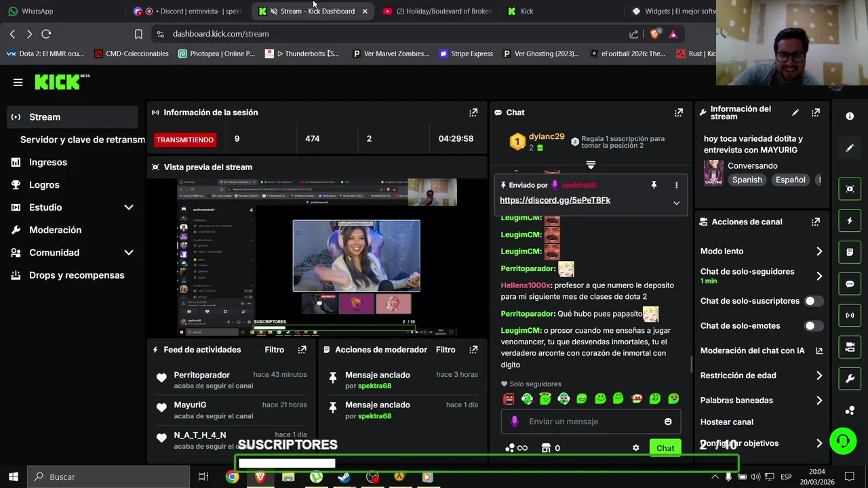The width and height of the screenshot is (868, 488).
Task: Open the green headset support button
Action: [x=843, y=442]
